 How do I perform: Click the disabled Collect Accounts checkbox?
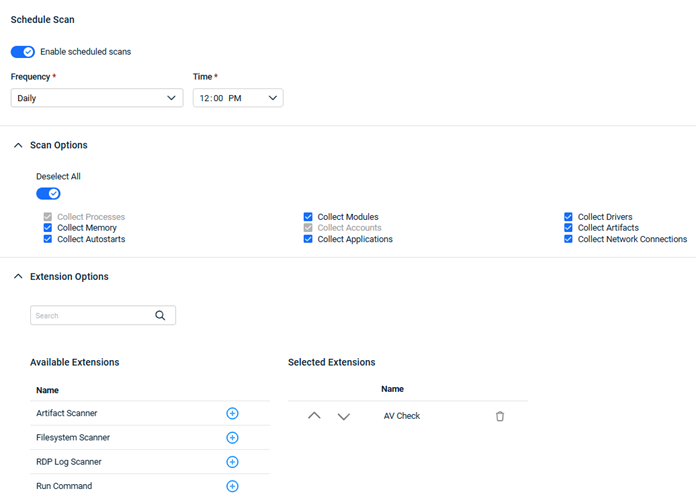point(308,228)
